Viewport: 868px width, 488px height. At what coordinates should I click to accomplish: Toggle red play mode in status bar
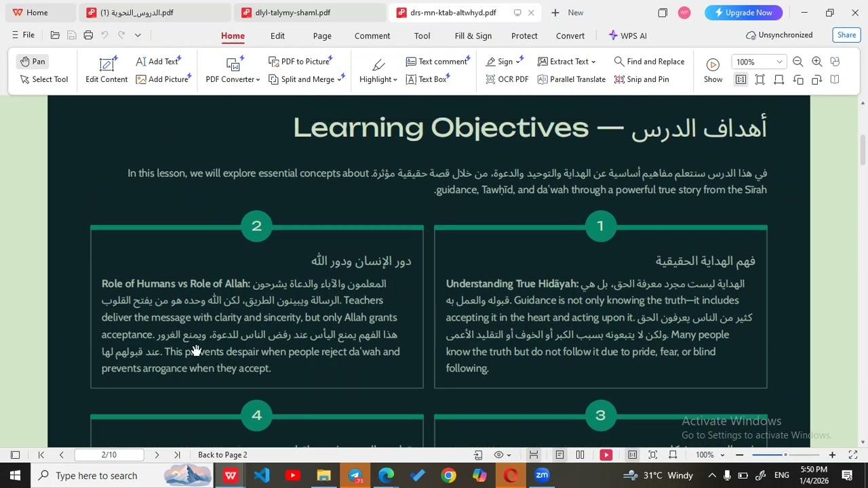606,455
